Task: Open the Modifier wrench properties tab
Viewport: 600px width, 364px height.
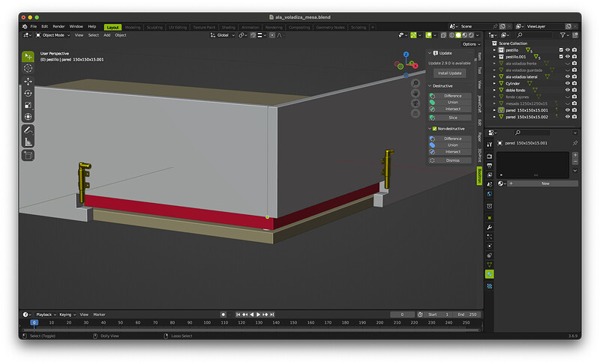Action: click(x=490, y=227)
